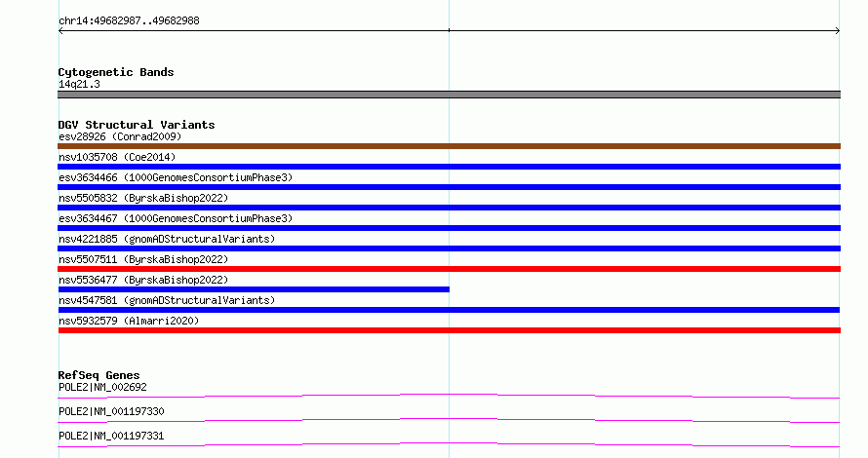868x458 pixels.
Task: Open nsv5507511 (ByrskaBishop2022) variant label
Action: [143, 259]
